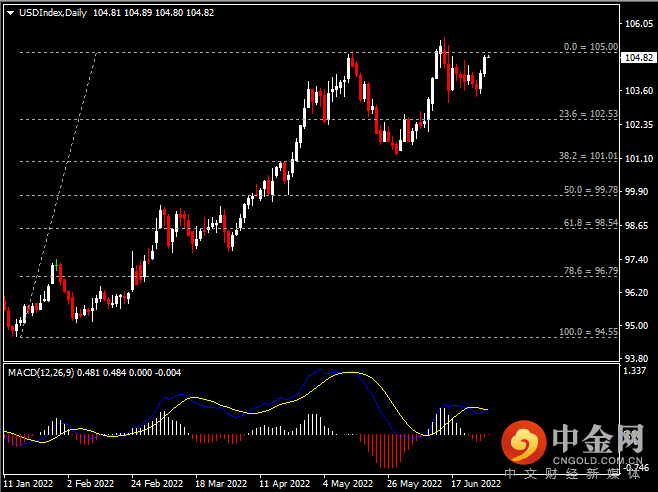
Task: Click the Fibonacci label 78.6 = 96.79
Action: [590, 271]
